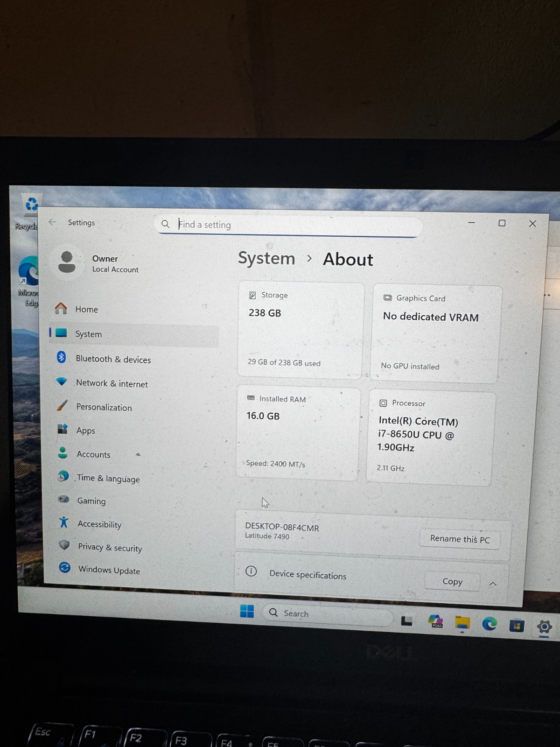560x747 pixels.
Task: Click the taskbar Search box
Action: (328, 614)
